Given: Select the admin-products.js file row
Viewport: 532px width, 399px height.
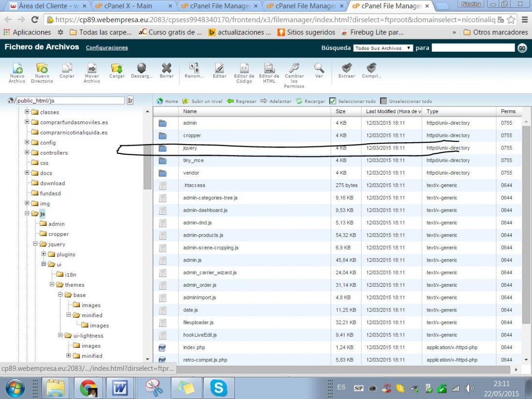Looking at the screenshot, I should tap(337, 235).
